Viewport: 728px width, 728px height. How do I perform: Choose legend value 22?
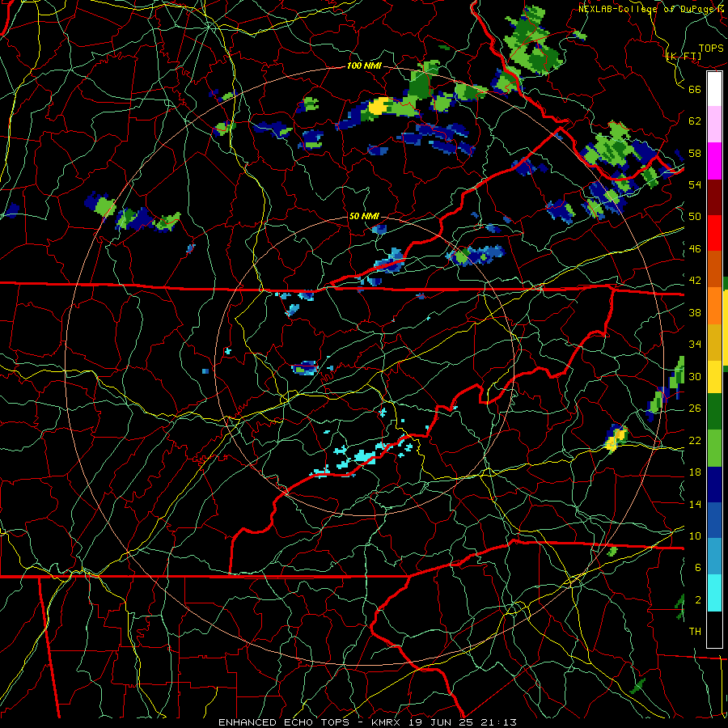point(695,440)
